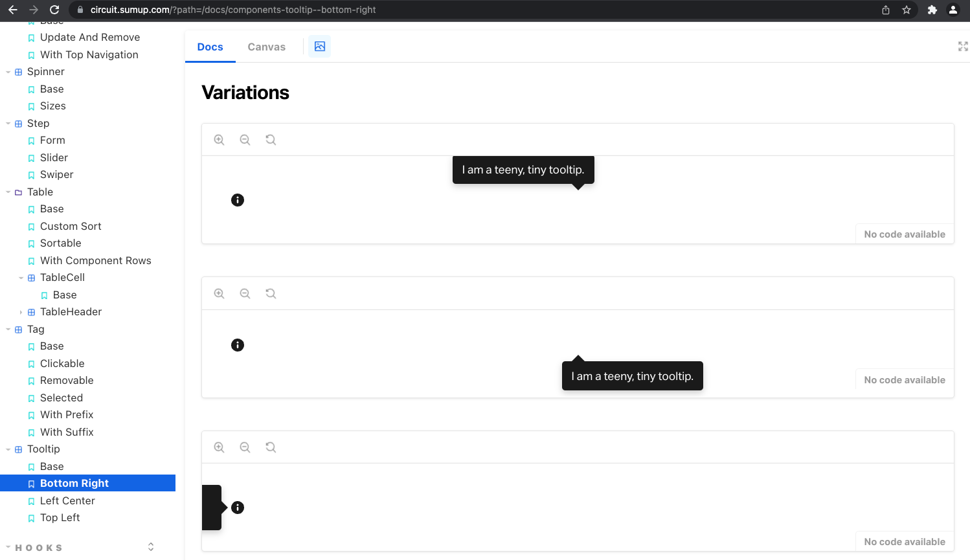
Task: Reset zoom on the first tooltip example
Action: [x=271, y=139]
